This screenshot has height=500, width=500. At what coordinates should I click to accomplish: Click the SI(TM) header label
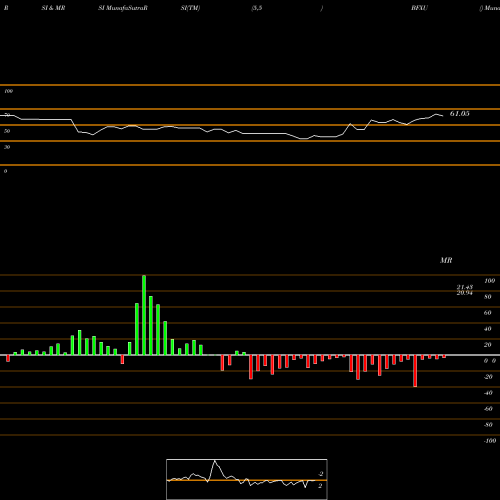[x=190, y=8]
